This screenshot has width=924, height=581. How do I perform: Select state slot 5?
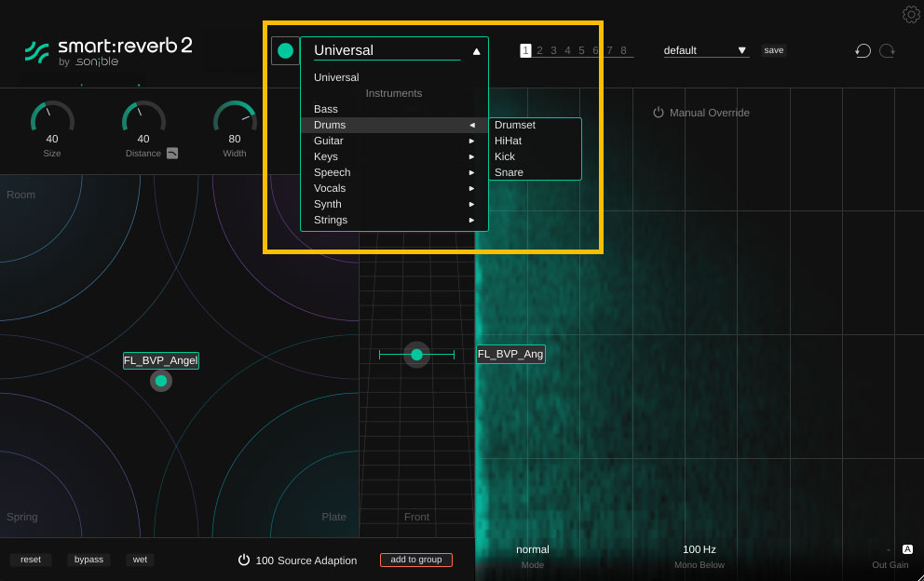(x=581, y=50)
